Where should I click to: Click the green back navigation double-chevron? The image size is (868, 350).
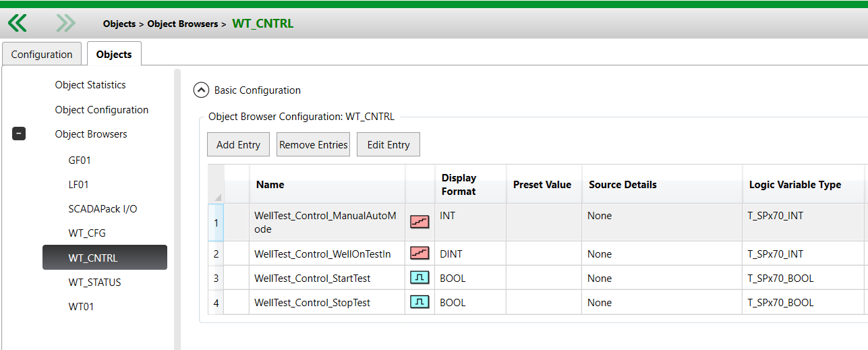[x=18, y=24]
